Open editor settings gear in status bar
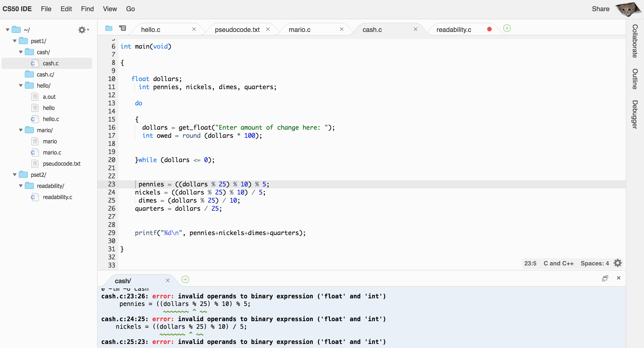The height and width of the screenshot is (348, 644). [x=618, y=263]
